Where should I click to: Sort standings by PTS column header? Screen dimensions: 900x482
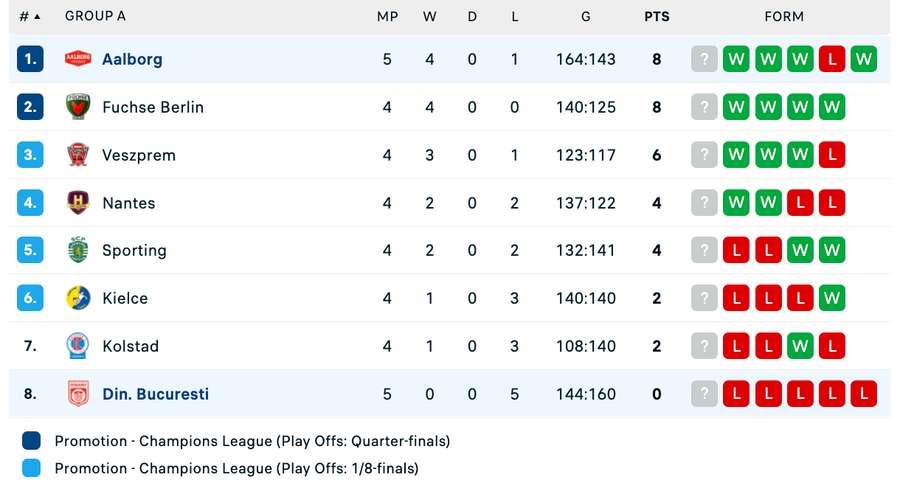click(x=657, y=17)
